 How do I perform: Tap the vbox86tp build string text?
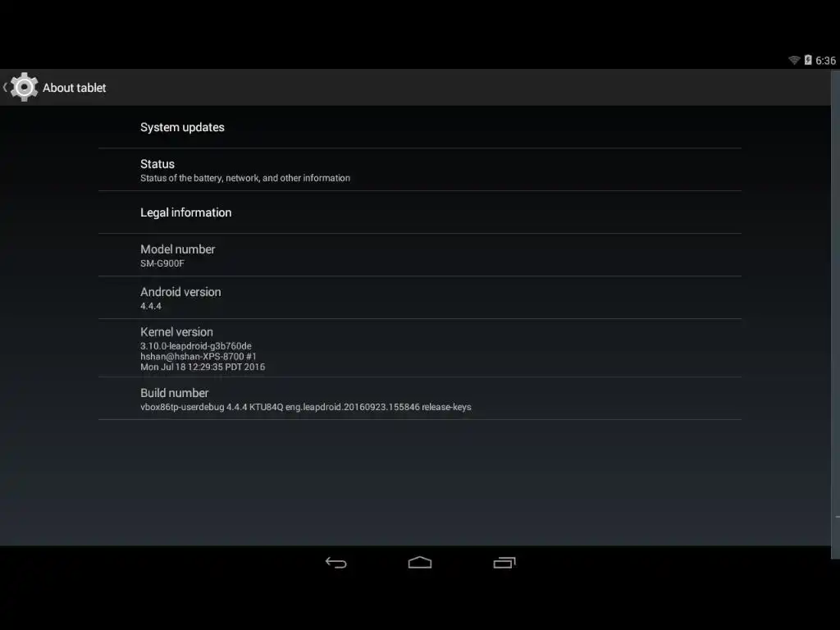tap(306, 407)
